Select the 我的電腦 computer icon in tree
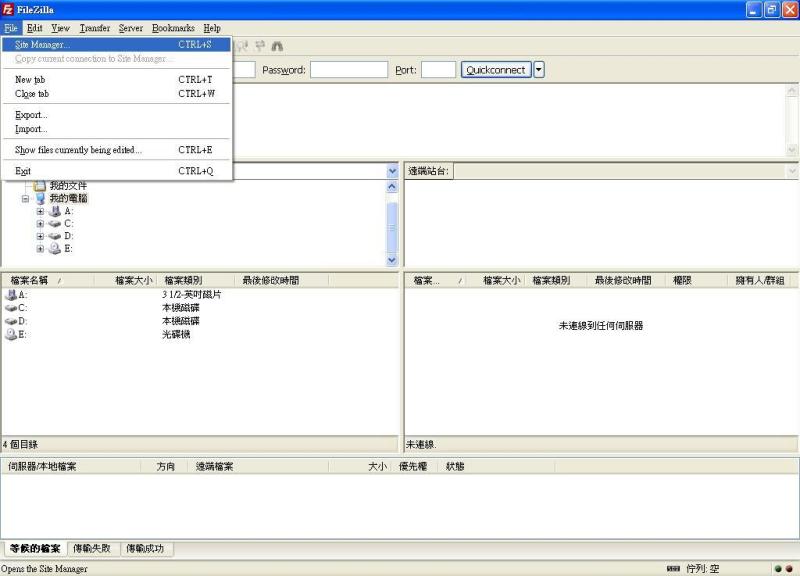Viewport: 800px width, 576px height. pos(41,198)
